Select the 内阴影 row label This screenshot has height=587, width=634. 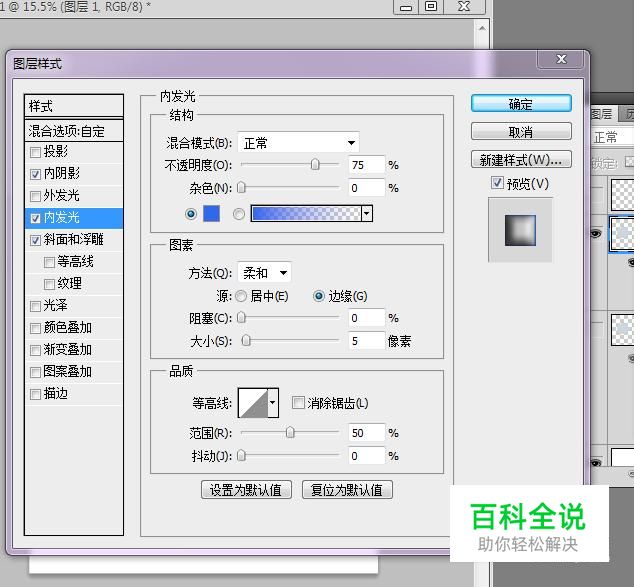[61, 174]
